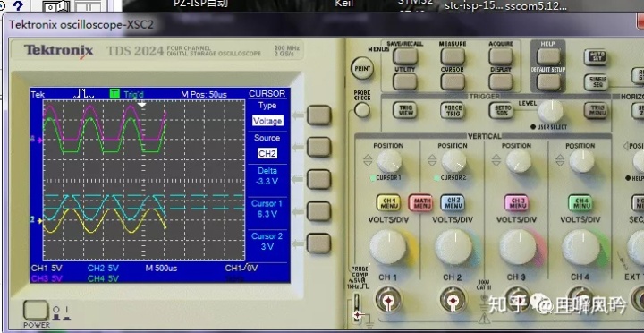Push the SINGLE SEQ button

(x=596, y=82)
